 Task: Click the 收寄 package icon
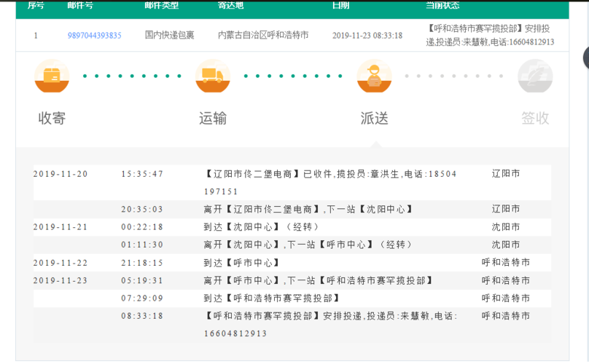[52, 76]
